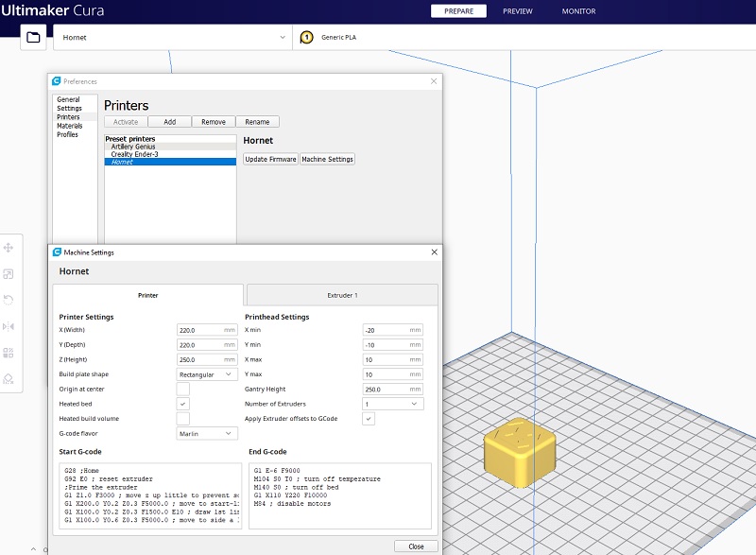Switch to the Extruder 1 tab
Viewport: 756px width, 555px height.
[x=342, y=295]
